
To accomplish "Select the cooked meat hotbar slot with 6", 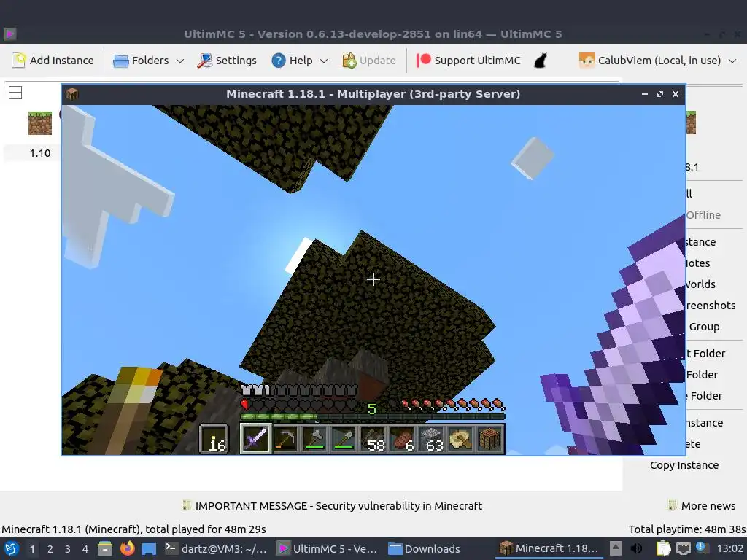I will click(x=403, y=438).
